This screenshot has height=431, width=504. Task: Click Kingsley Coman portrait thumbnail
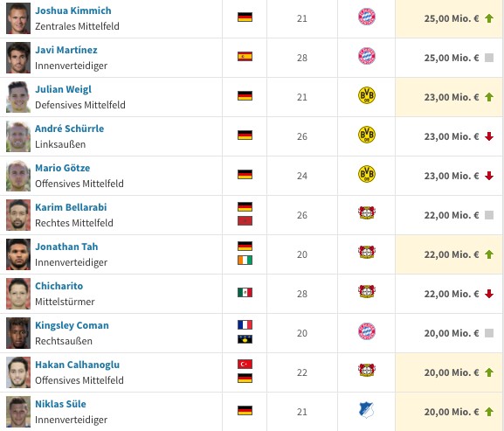(18, 333)
